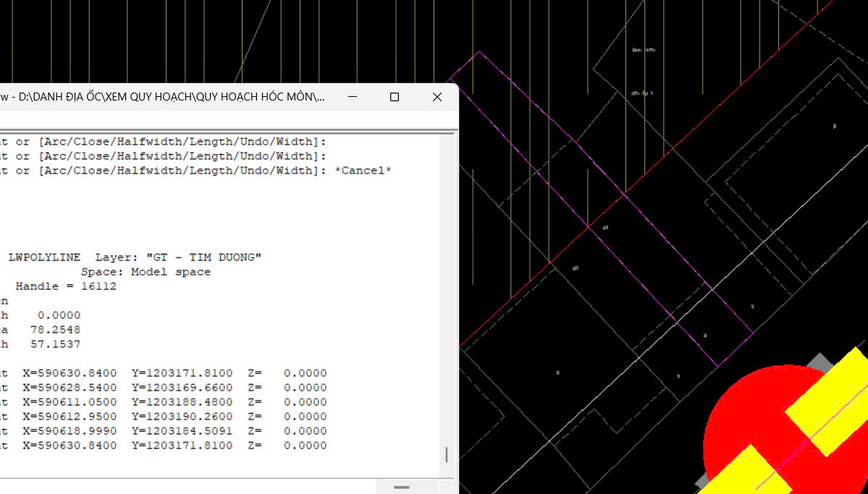Click the line showing Handle = 16112
Screen dimensions: 868x494
coord(58,286)
